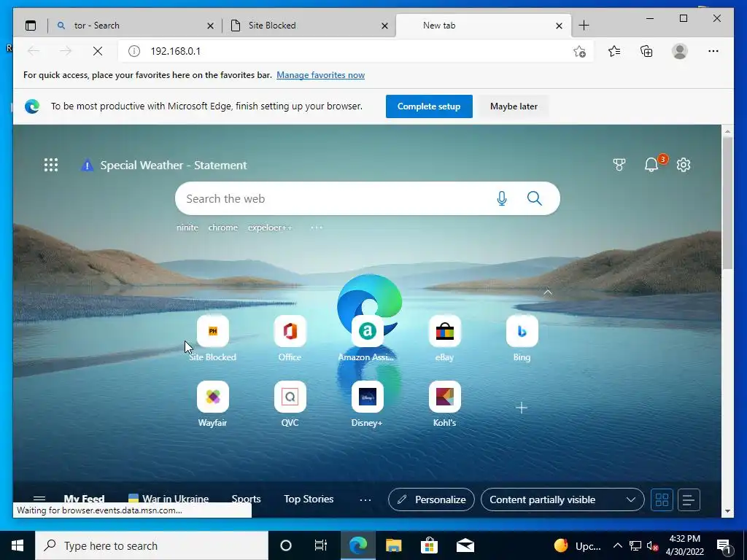Open the Wayfair quick link
The image size is (747, 560).
pyautogui.click(x=212, y=404)
